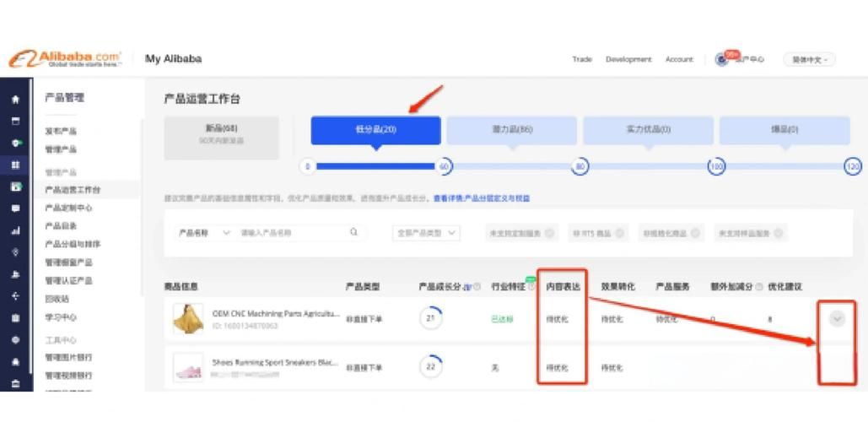Open the media icon with green badge

click(16, 187)
